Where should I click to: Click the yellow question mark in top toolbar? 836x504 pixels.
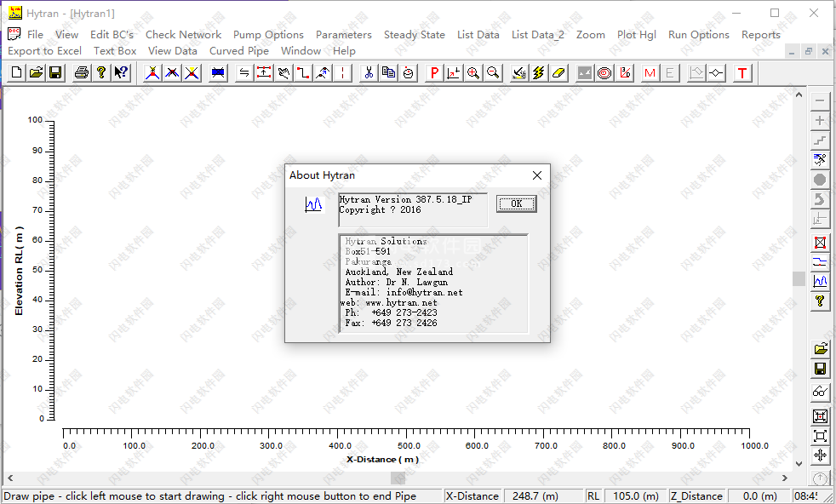(x=100, y=72)
